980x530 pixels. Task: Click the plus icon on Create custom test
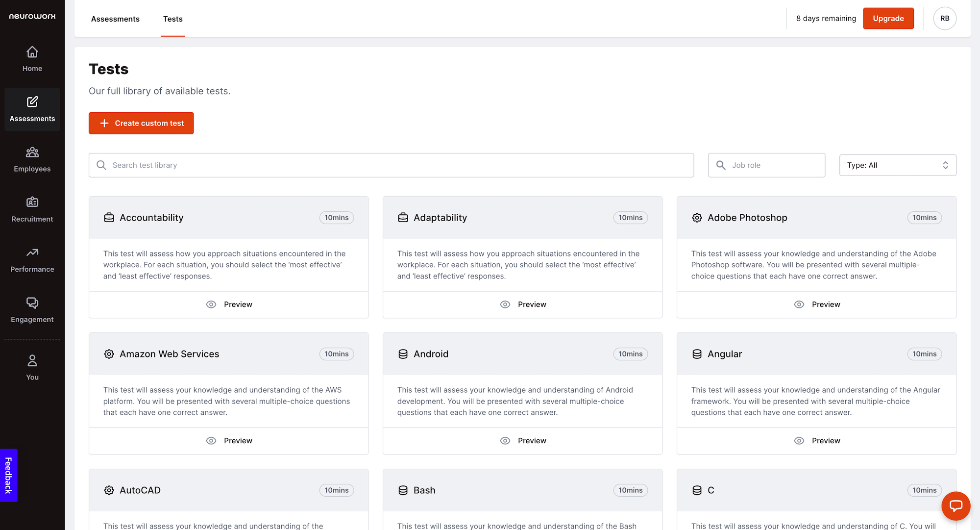[x=104, y=123]
